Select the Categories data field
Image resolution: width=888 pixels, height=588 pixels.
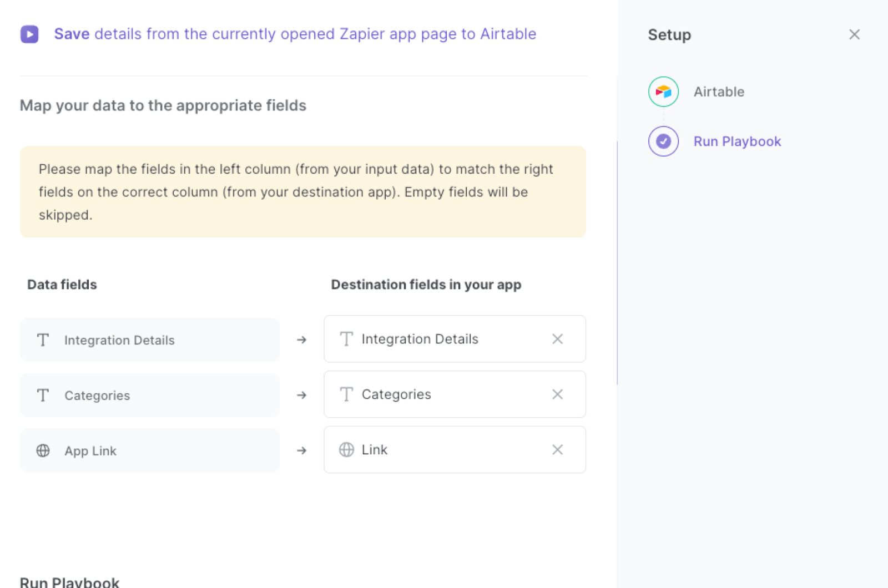tap(150, 396)
